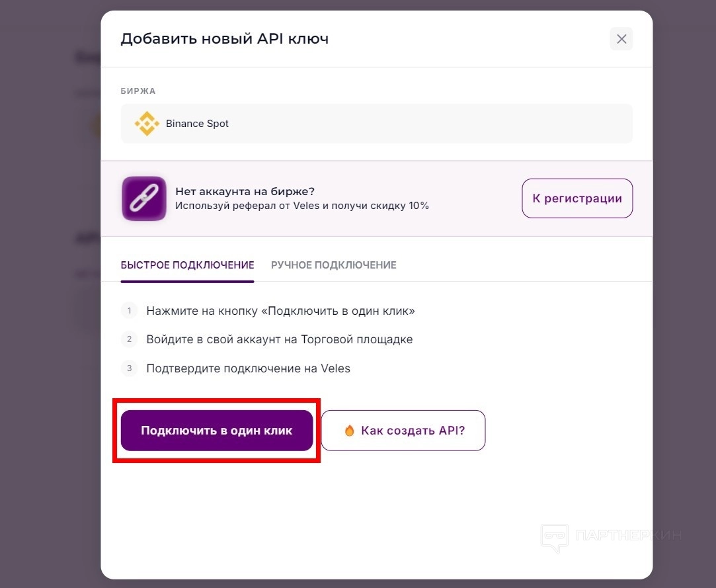The width and height of the screenshot is (716, 588).
Task: Click the К регистрации button
Action: tap(577, 198)
